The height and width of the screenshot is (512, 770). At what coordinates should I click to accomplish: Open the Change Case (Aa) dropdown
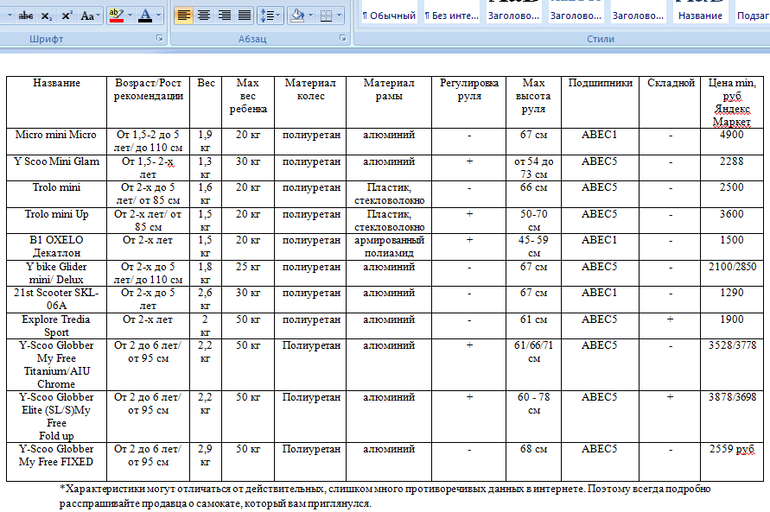(x=89, y=16)
